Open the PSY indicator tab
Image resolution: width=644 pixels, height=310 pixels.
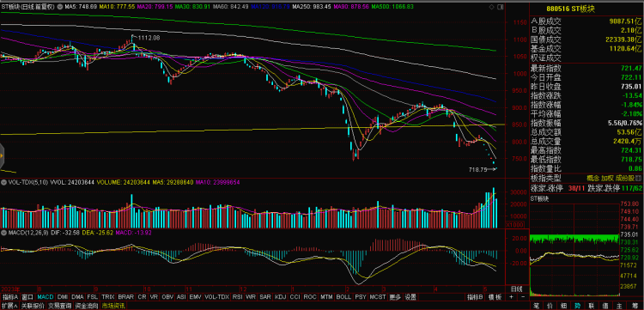(x=360, y=297)
